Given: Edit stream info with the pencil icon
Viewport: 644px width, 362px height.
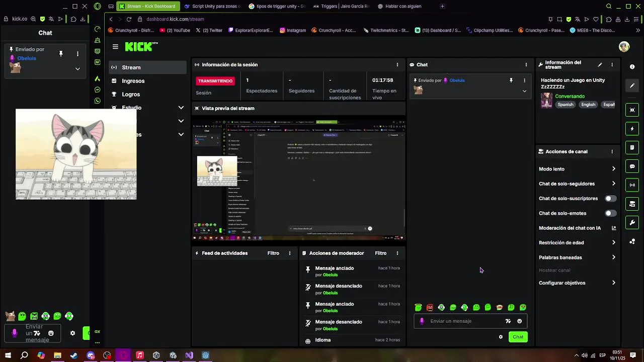Looking at the screenshot, I should [x=600, y=65].
